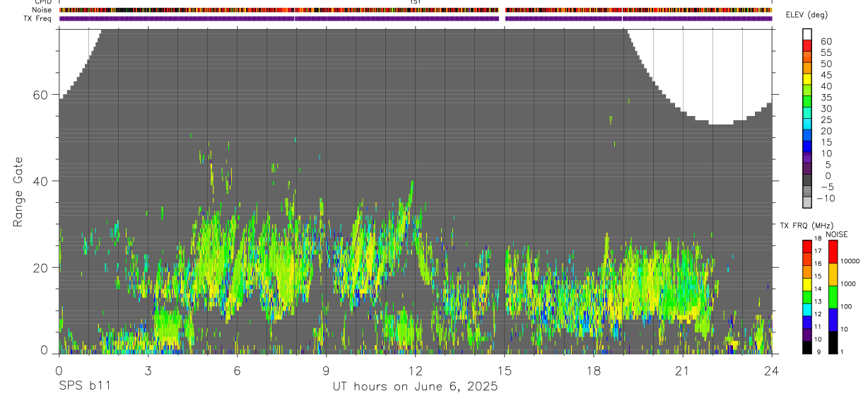Click the red 60 degree elevation swatch
This screenshot has width=868, height=401.
(807, 45)
